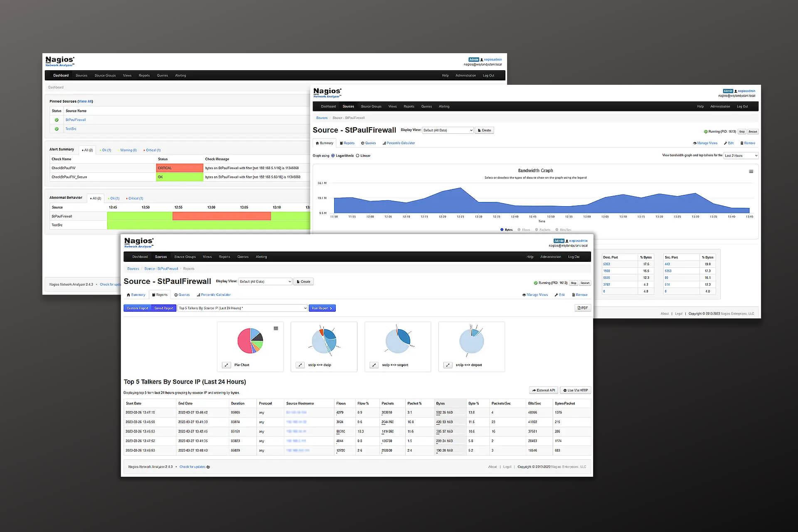Click the External API button
798x532 pixels.
[544, 390]
